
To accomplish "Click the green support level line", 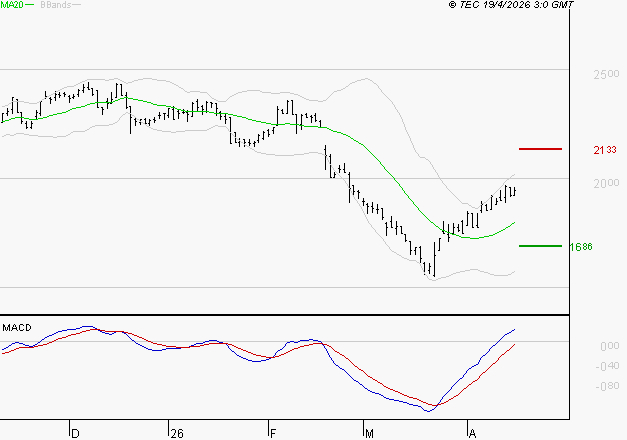I will coord(540,246).
